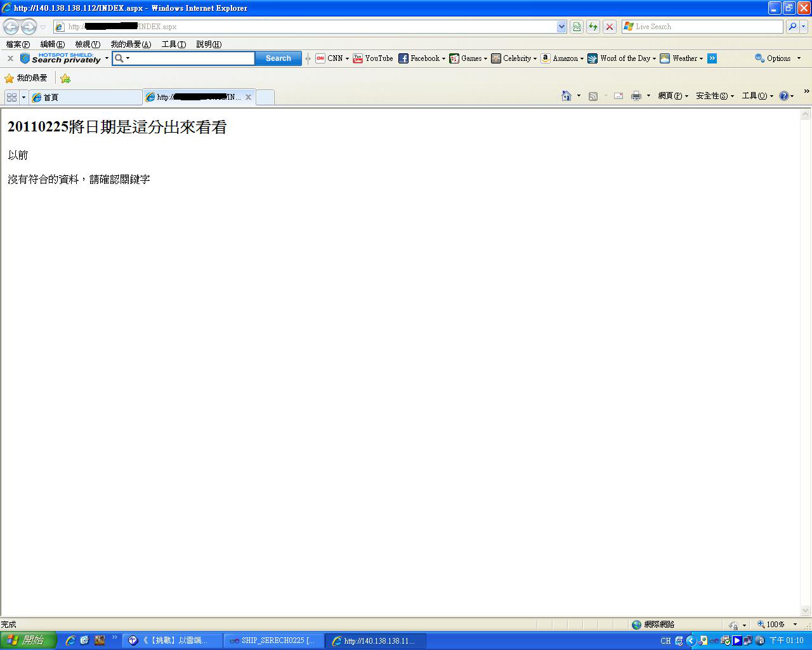Open a new blank tab

(265, 97)
